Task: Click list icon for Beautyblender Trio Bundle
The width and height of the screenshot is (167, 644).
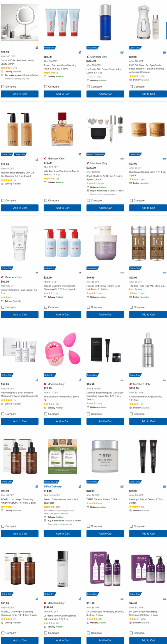Action: 79,380
